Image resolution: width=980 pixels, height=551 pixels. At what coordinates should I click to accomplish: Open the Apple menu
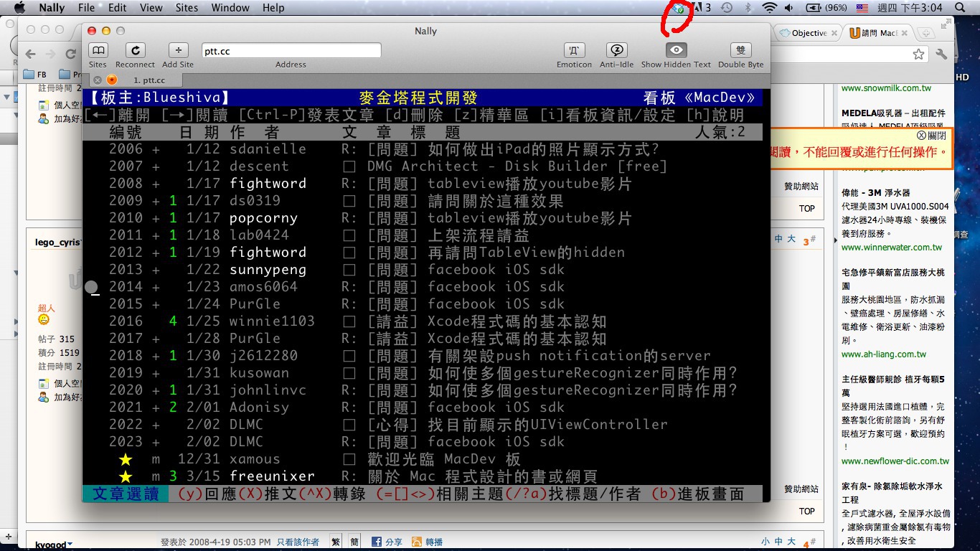19,8
